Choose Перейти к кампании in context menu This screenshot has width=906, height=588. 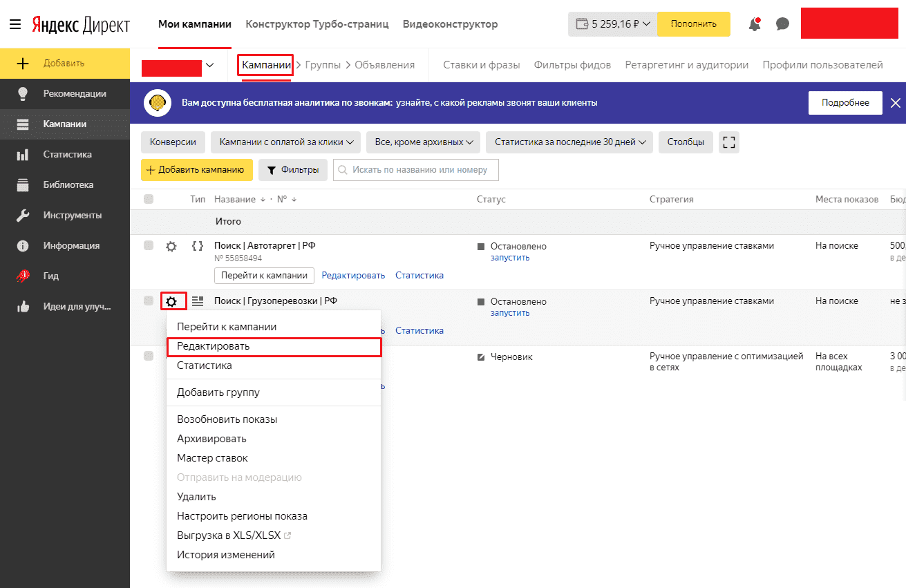click(274, 327)
